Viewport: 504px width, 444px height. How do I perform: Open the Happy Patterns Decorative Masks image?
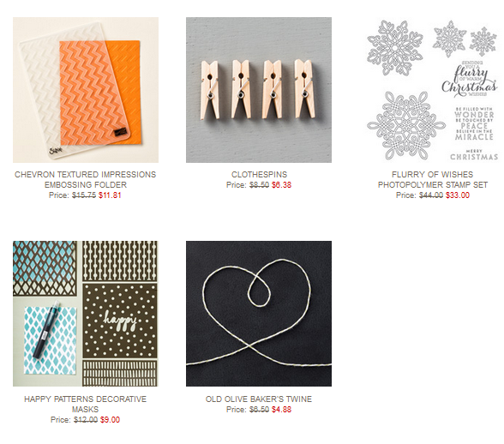coord(86,314)
